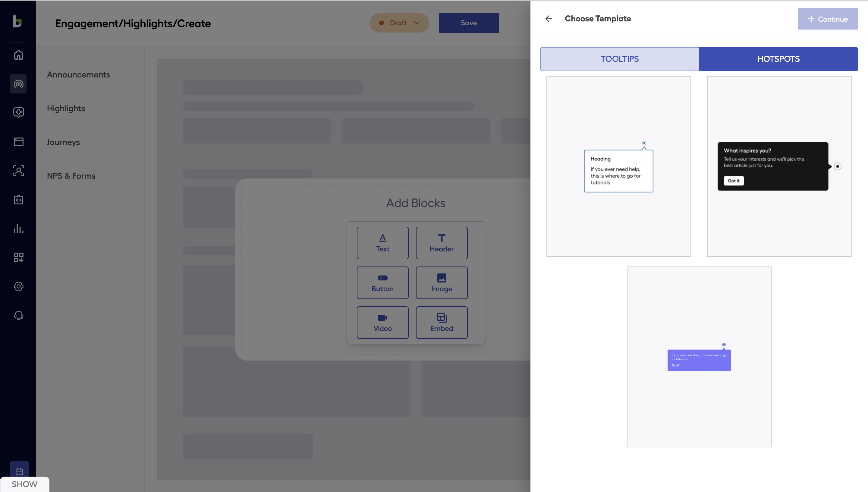The width and height of the screenshot is (868, 492).
Task: Open the settings gear in sidebar
Action: point(19,287)
